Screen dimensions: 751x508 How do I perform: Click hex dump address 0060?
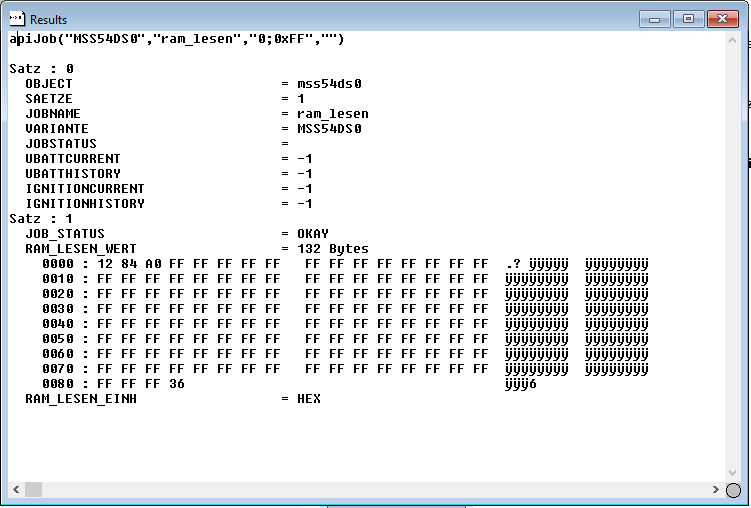(x=58, y=354)
